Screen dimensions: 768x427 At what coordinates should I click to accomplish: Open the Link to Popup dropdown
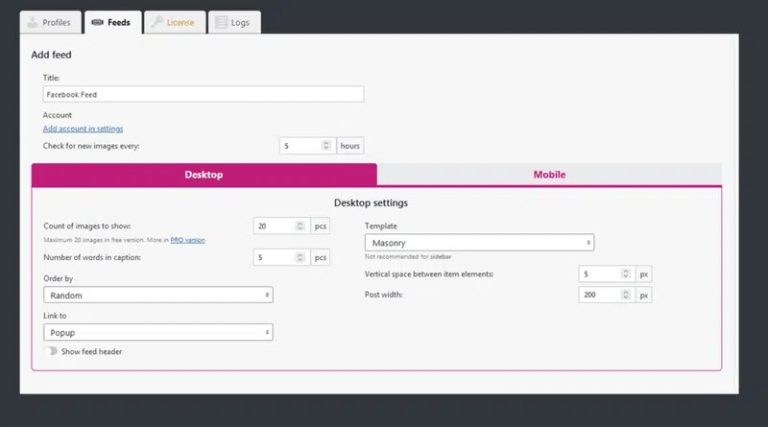click(x=158, y=332)
